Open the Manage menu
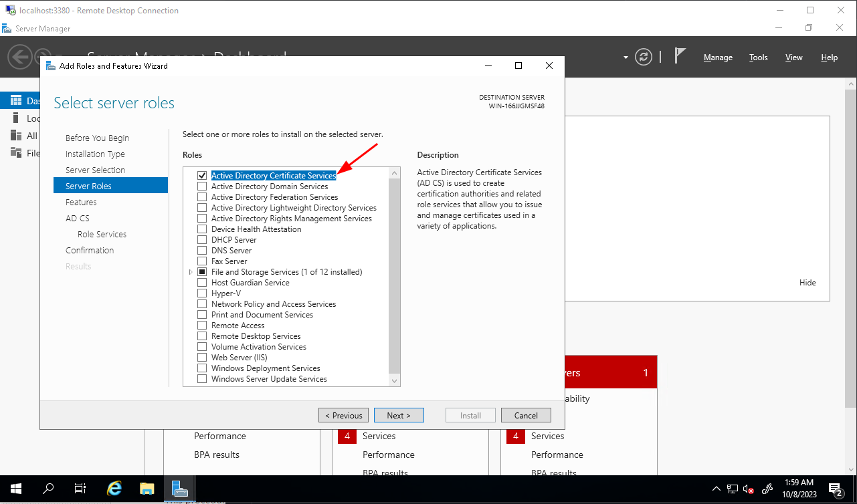Screen dimensions: 857x504 click(718, 57)
